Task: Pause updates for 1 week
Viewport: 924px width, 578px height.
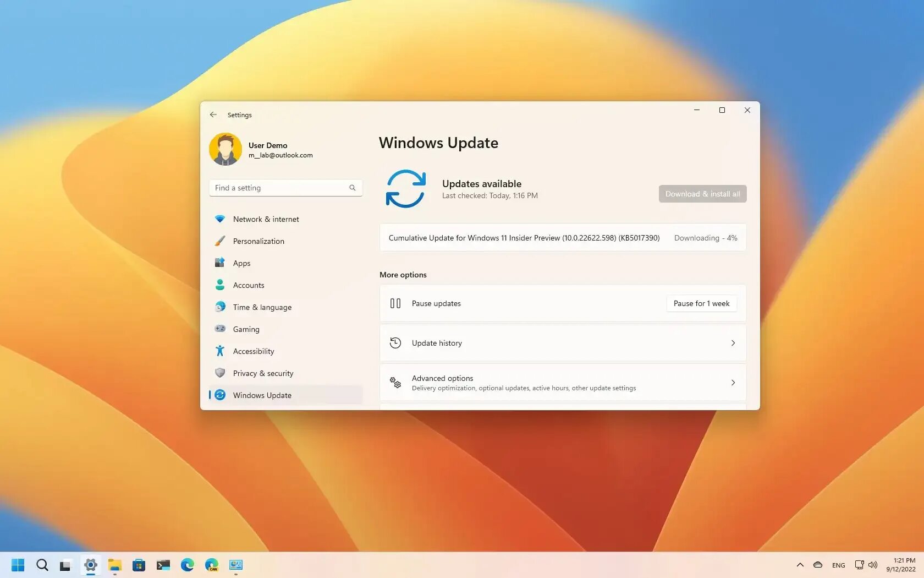Action: pyautogui.click(x=701, y=303)
